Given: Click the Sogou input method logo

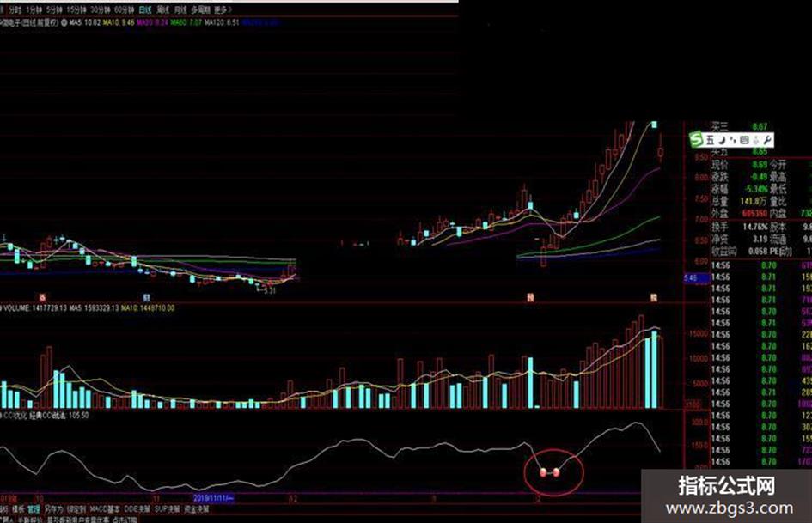Looking at the screenshot, I should point(697,139).
